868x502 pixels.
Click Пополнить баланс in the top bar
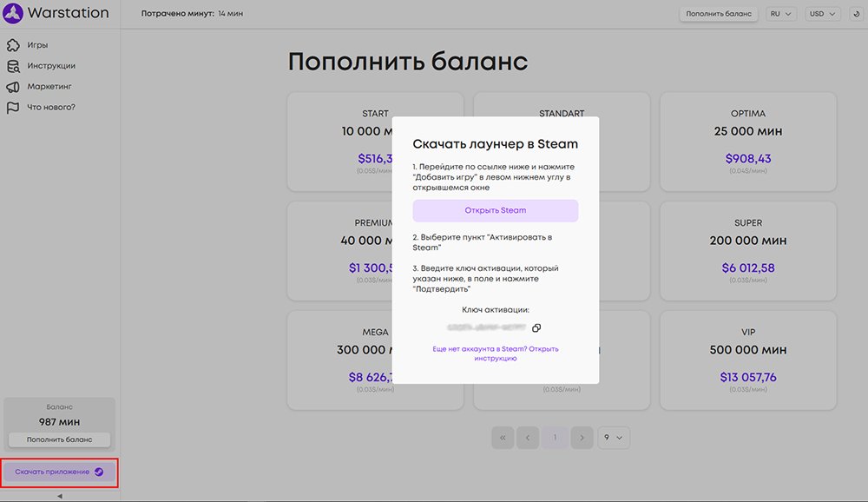pos(719,13)
